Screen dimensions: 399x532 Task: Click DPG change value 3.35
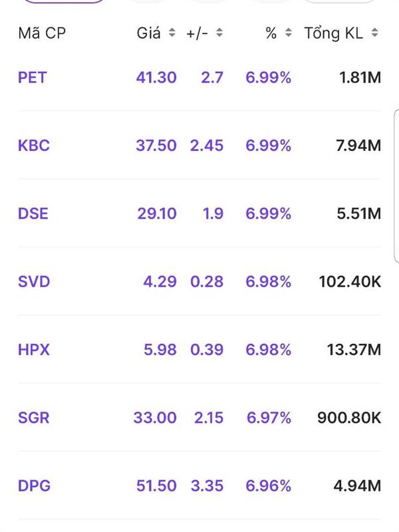[x=207, y=486]
